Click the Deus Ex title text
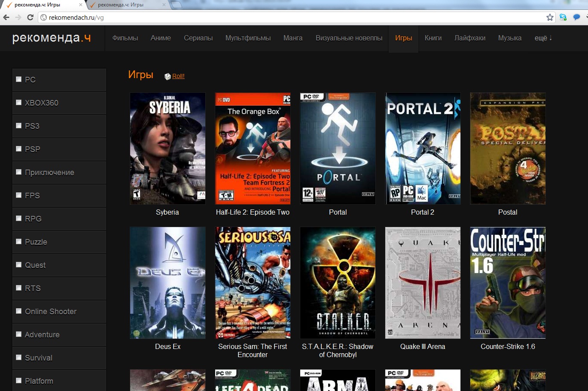 [168, 347]
